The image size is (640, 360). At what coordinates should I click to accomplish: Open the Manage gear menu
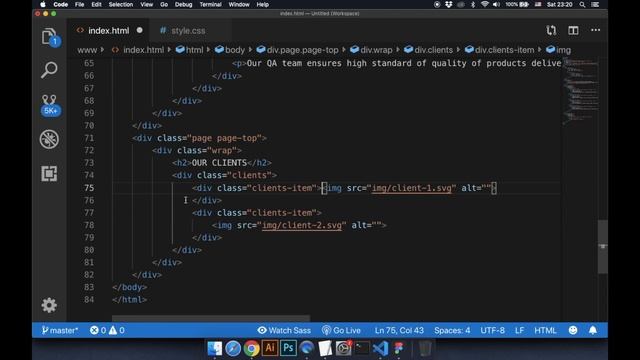click(49, 305)
